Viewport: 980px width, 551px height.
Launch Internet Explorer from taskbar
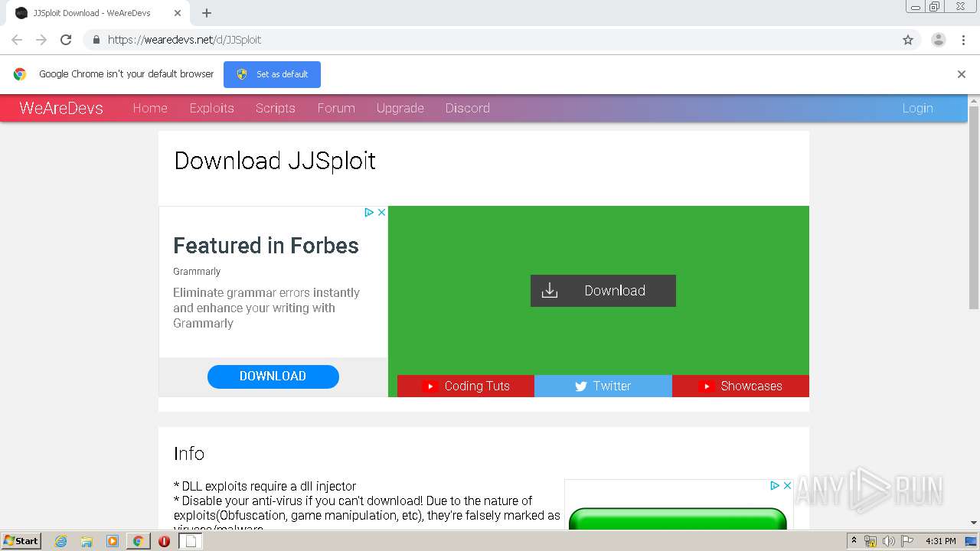pos(61,541)
